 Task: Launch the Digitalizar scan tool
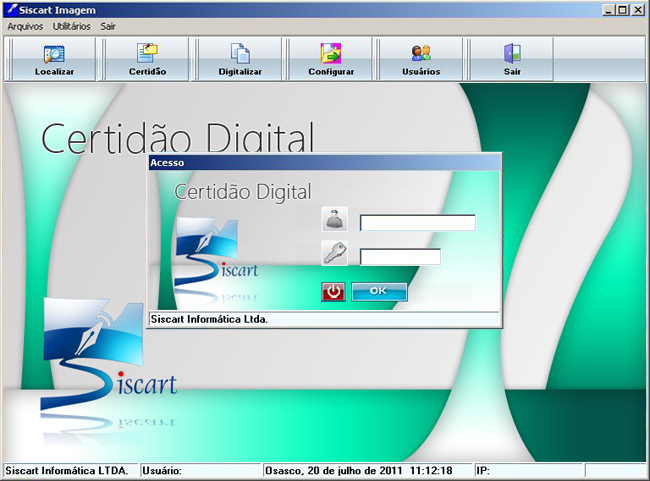point(240,59)
